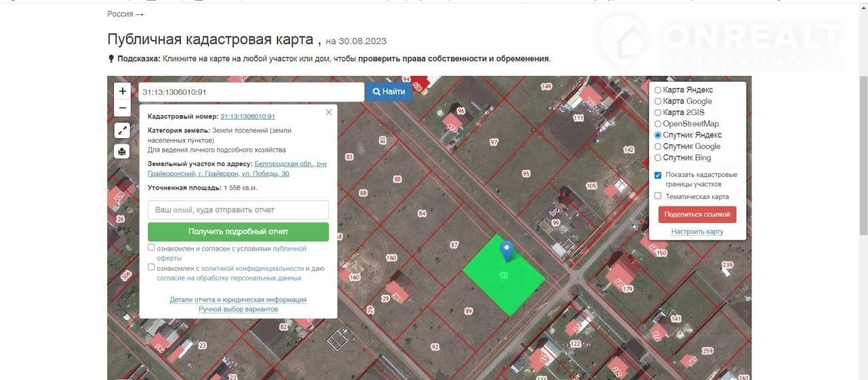Switch to Спутник Google layer

click(x=658, y=146)
